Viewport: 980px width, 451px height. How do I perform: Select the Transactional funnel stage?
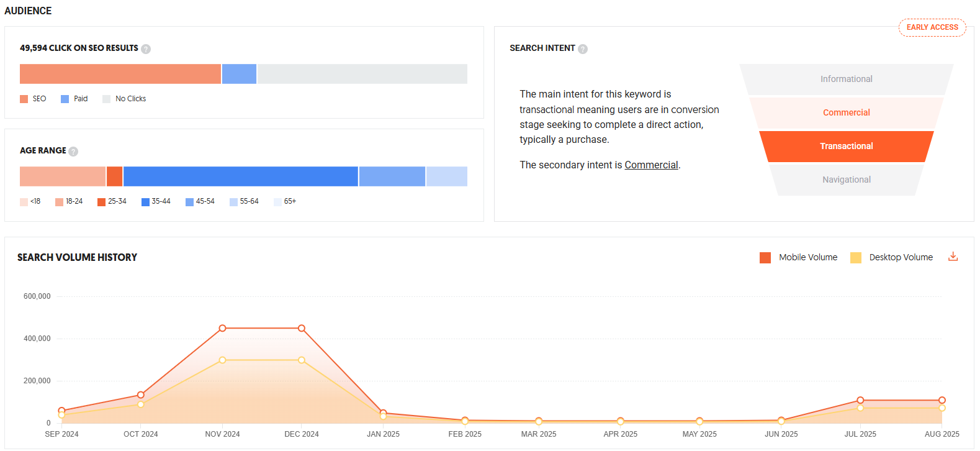846,147
